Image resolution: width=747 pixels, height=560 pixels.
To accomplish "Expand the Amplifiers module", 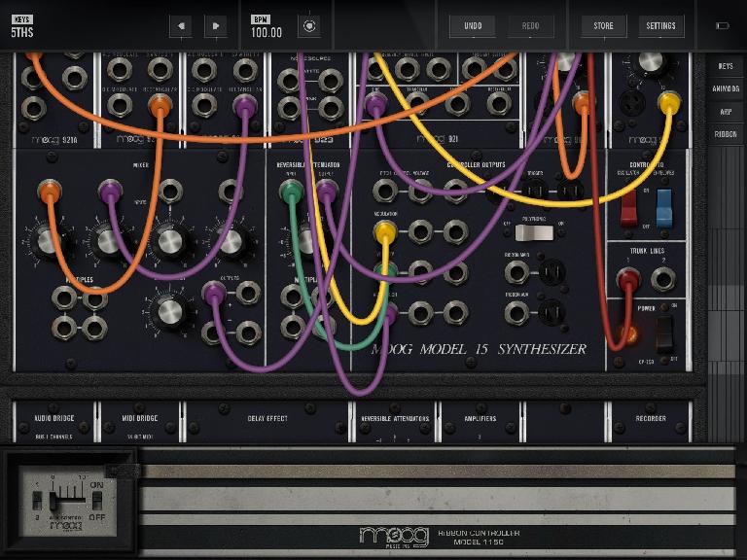I will [x=480, y=422].
